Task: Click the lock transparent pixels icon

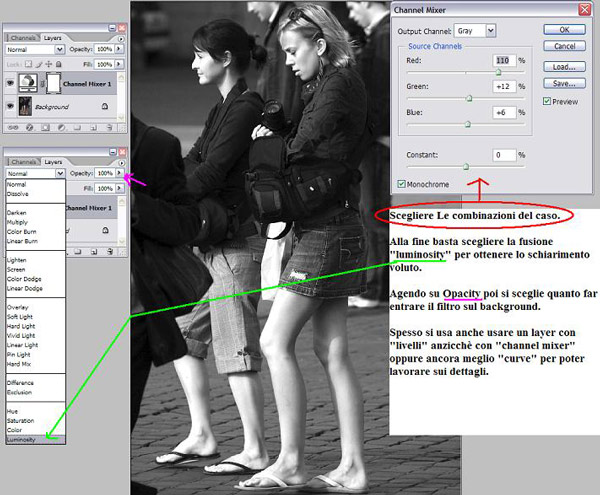Action: (27, 62)
